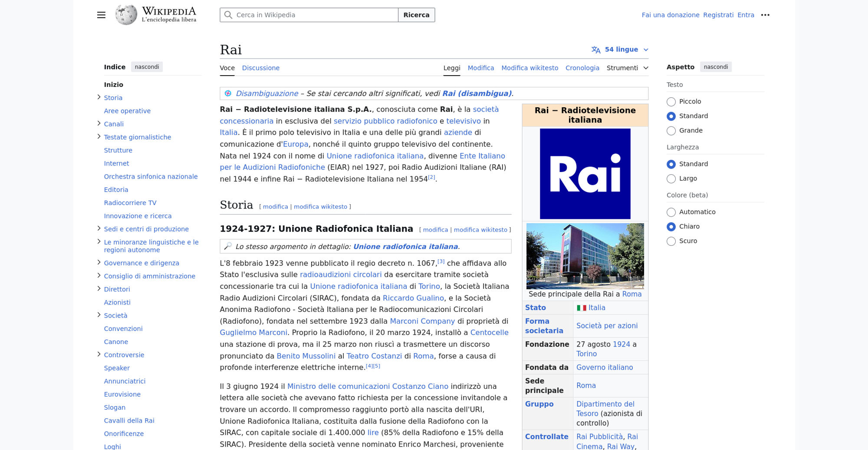The width and height of the screenshot is (868, 450).
Task: Click modifica link next to Storia heading
Action: (x=275, y=207)
